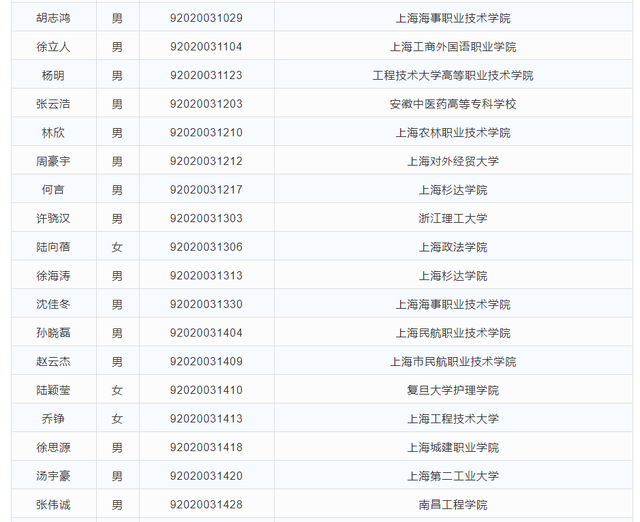The width and height of the screenshot is (640, 522).
Task: Select school 工程技术大学高等职业技术学院
Action: pos(453,76)
